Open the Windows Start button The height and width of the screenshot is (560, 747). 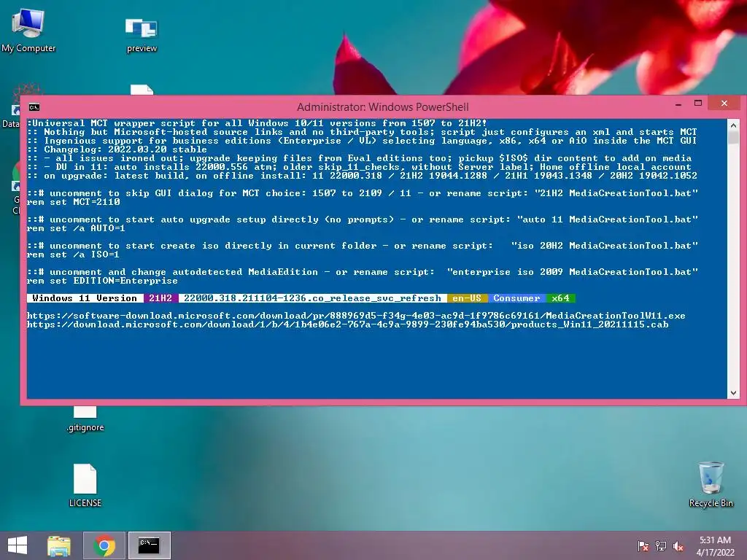(18, 545)
